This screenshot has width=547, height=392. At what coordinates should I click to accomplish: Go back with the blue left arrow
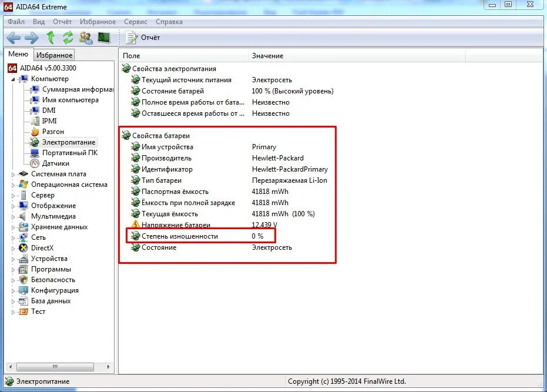[x=14, y=38]
